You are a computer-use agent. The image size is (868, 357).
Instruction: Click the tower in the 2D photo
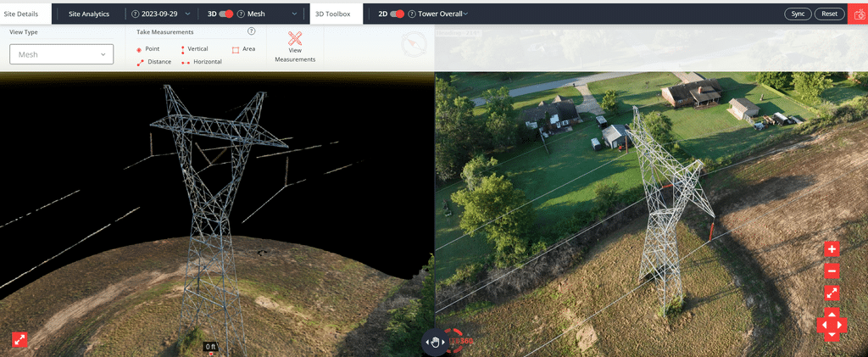667,210
